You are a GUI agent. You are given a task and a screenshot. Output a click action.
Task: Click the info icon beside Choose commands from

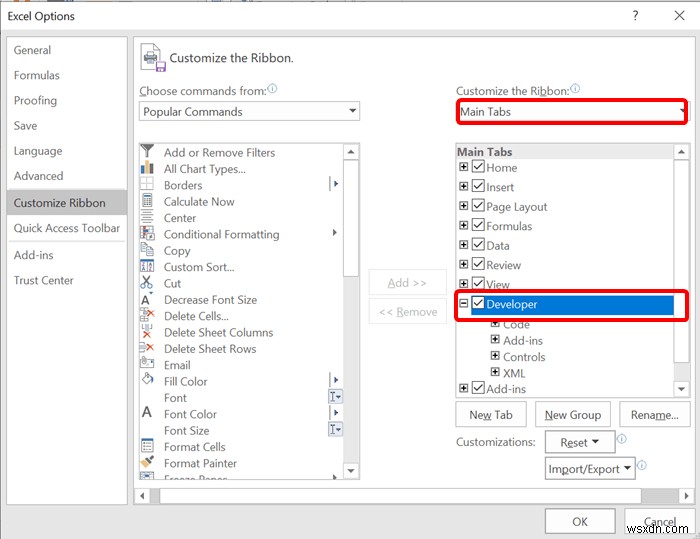click(x=272, y=88)
